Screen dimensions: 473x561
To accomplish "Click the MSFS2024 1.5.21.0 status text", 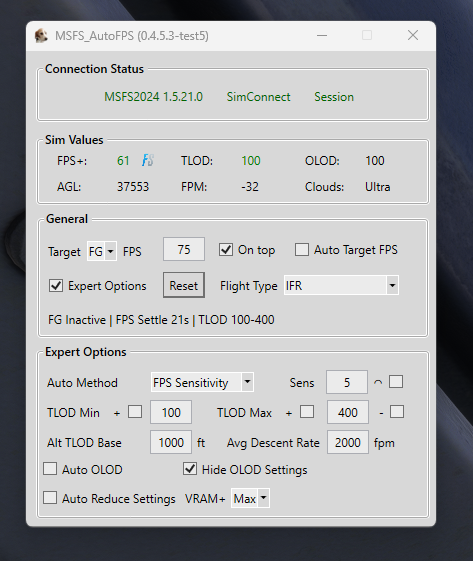I will pyautogui.click(x=153, y=97).
